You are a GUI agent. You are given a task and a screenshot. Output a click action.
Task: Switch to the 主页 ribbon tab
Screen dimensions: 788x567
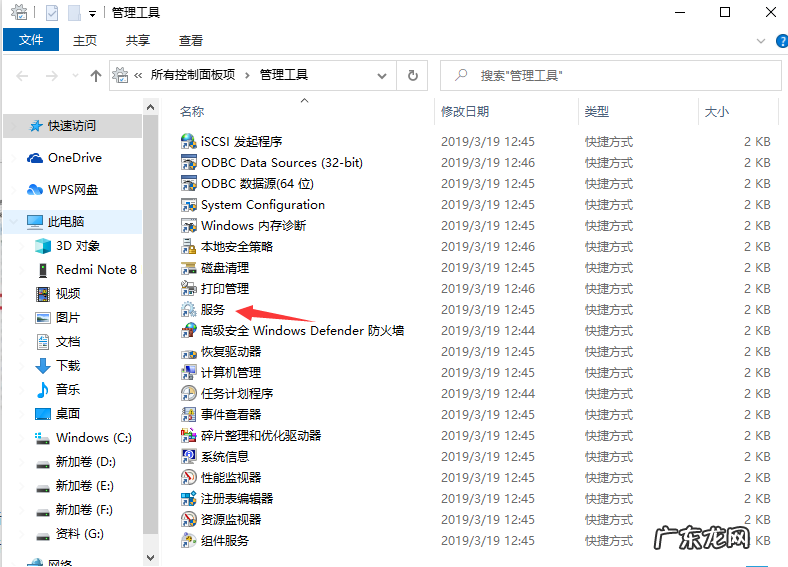click(x=84, y=40)
